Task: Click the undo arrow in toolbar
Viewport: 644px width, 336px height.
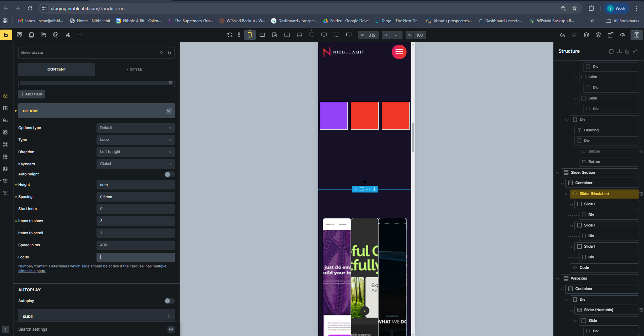Action: (562, 35)
